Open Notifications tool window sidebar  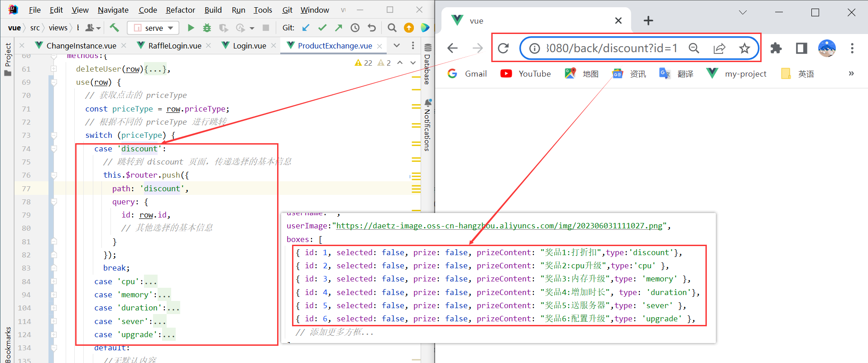427,126
